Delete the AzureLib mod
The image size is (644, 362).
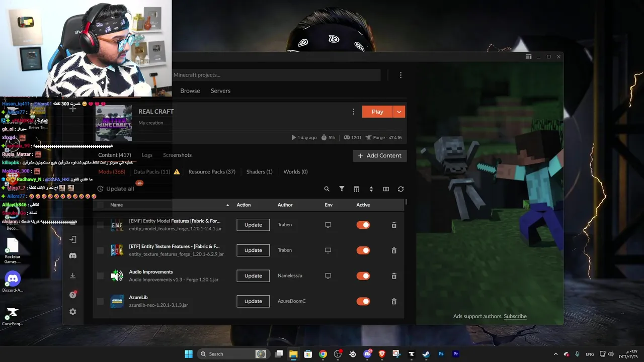(394, 301)
